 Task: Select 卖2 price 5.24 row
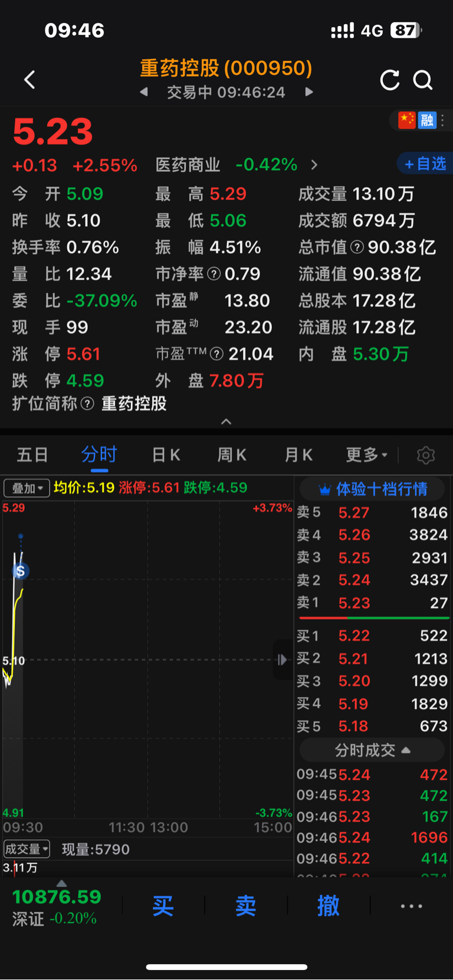tap(372, 580)
